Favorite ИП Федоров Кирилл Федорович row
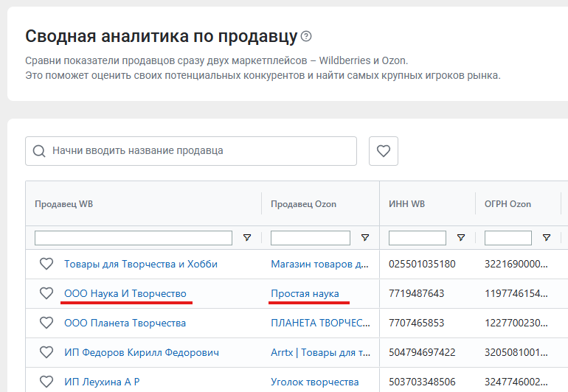Image resolution: width=568 pixels, height=392 pixels. point(46,352)
